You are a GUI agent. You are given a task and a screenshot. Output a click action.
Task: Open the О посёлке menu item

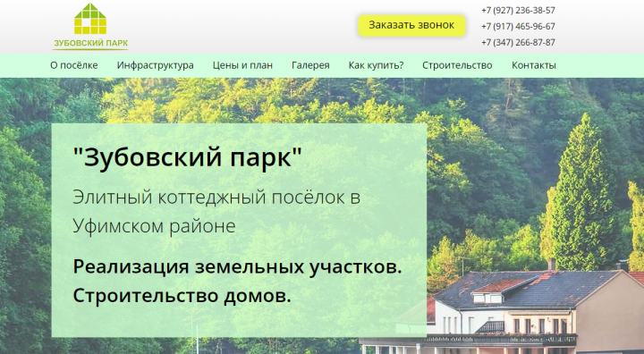pos(74,65)
